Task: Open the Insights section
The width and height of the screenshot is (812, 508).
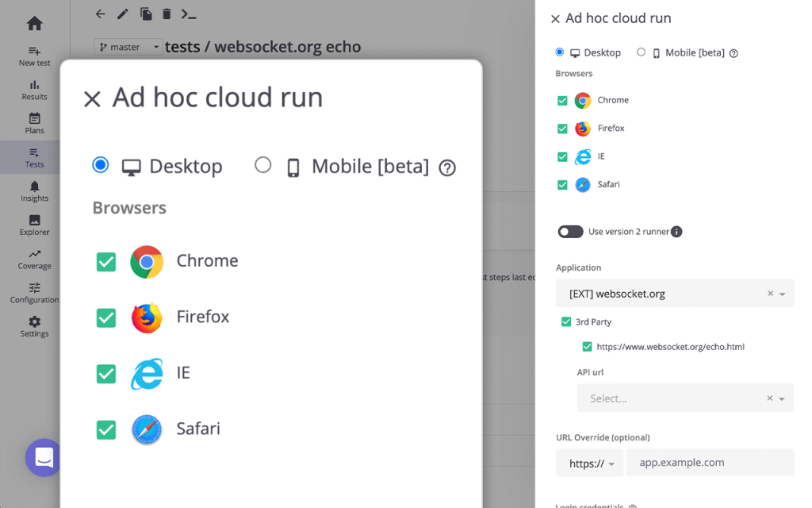Action: [x=34, y=192]
